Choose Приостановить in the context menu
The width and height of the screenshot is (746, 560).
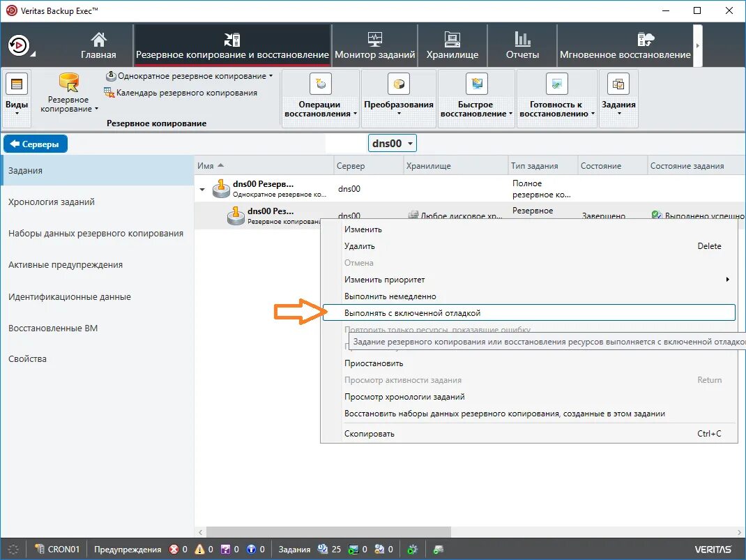(529, 363)
